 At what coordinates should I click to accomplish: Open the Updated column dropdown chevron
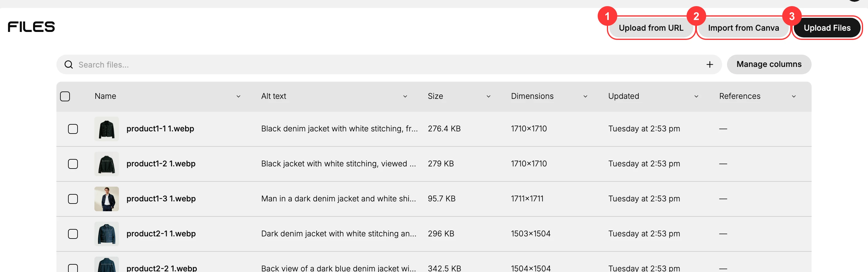point(696,96)
